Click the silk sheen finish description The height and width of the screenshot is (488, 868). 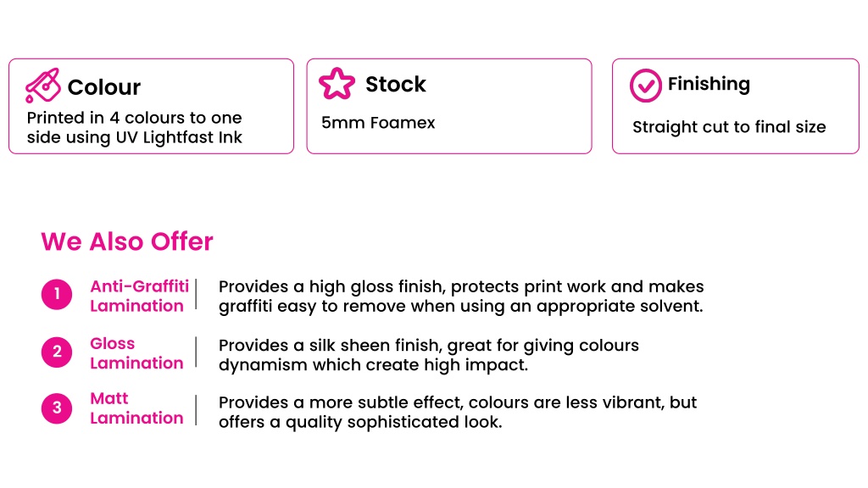(x=428, y=355)
